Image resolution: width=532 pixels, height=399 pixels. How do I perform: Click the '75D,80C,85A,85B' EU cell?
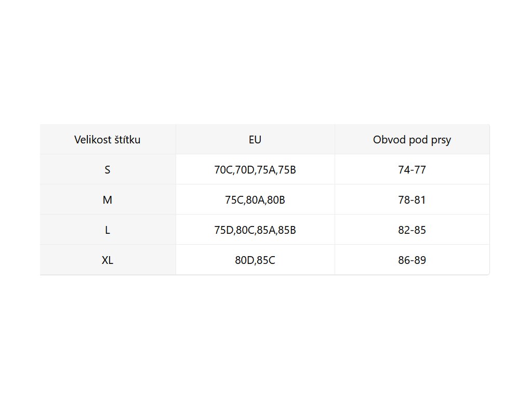click(x=255, y=230)
